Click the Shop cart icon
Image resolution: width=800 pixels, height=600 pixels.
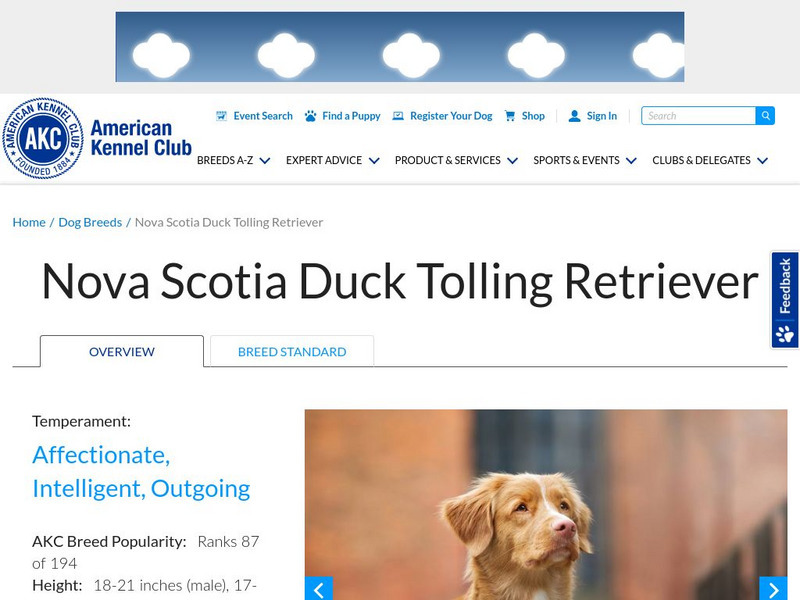click(510, 116)
